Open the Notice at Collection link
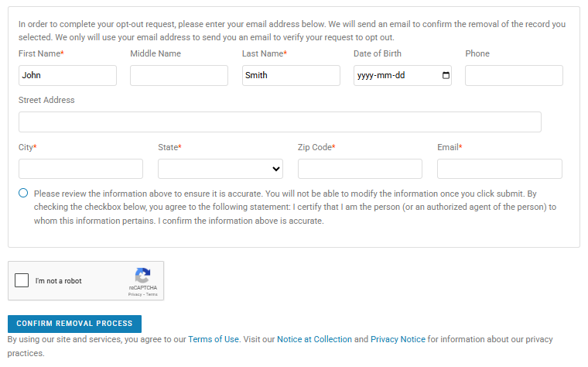The height and width of the screenshot is (367, 588). 313,339
